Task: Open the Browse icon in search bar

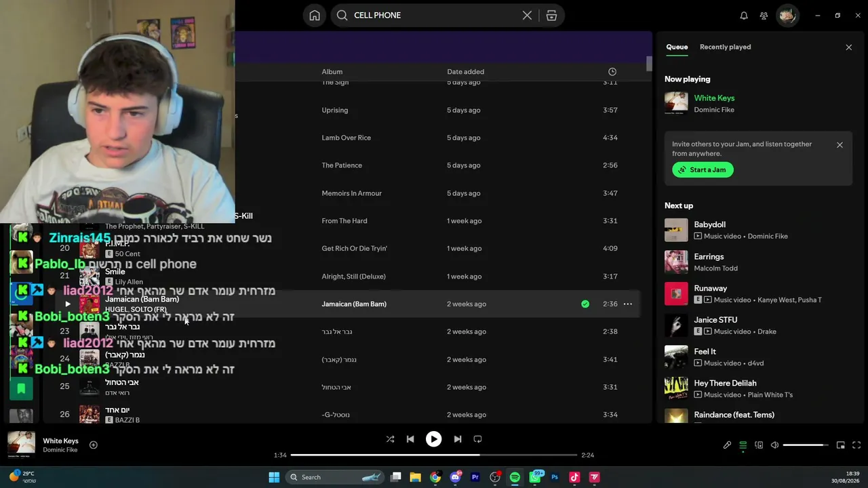Action: point(551,16)
